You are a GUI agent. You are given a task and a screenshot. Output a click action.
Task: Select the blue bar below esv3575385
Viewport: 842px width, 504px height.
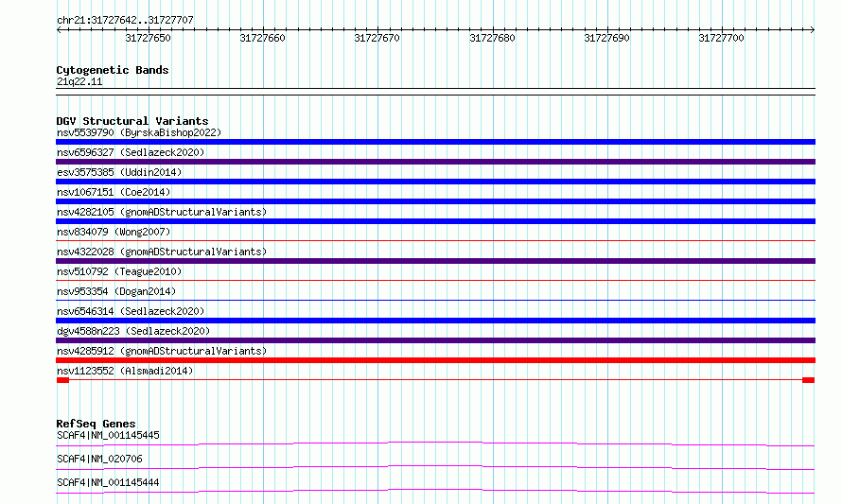435,182
